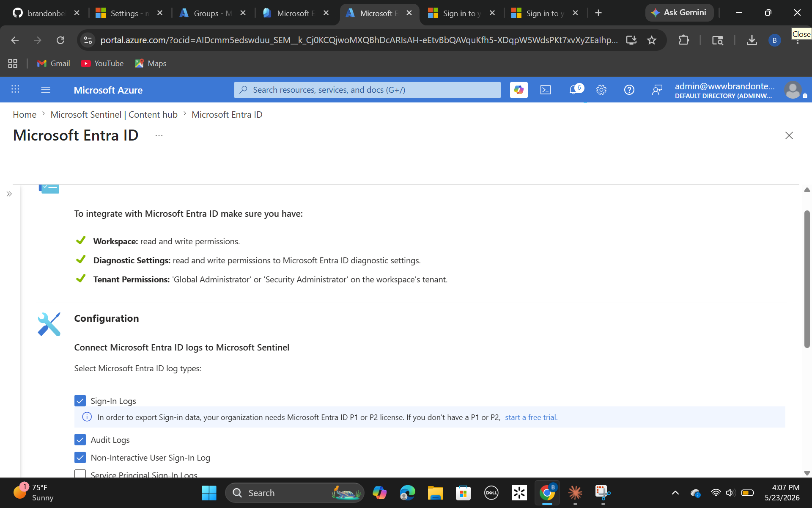Open the Help question mark icon

point(629,90)
